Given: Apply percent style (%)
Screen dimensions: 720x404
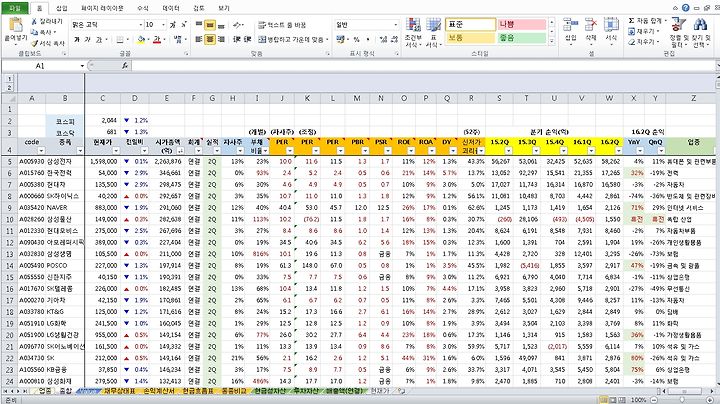Looking at the screenshot, I should 356,40.
